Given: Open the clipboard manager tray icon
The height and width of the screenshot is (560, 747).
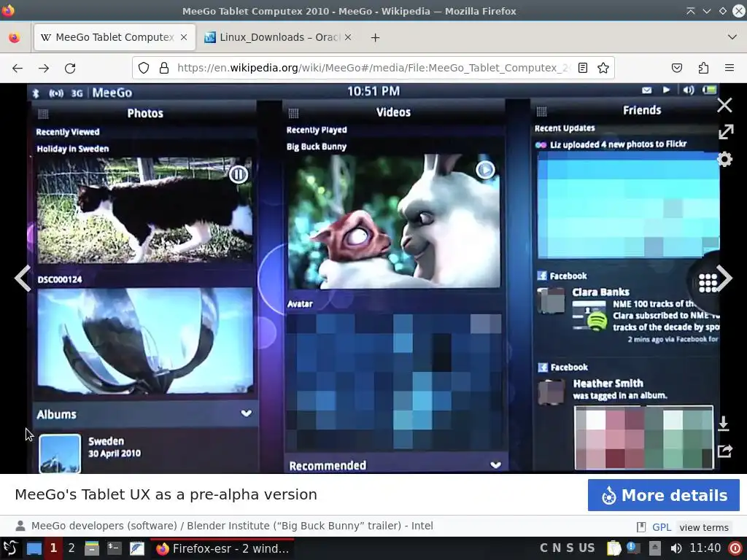Looking at the screenshot, I should pos(614,548).
